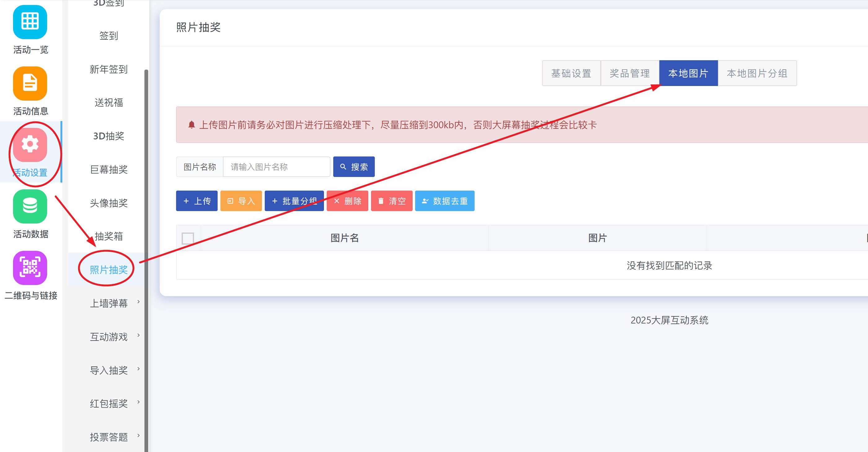Click the sidebar vertical scrollbar
Image resolution: width=868 pixels, height=452 pixels.
click(x=146, y=236)
